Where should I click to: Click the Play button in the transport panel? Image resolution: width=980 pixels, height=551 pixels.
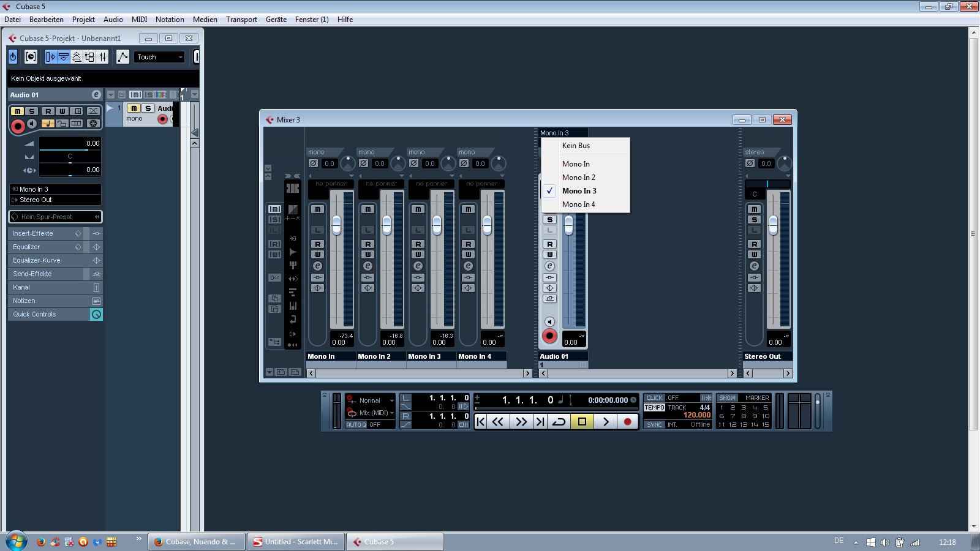click(x=606, y=421)
